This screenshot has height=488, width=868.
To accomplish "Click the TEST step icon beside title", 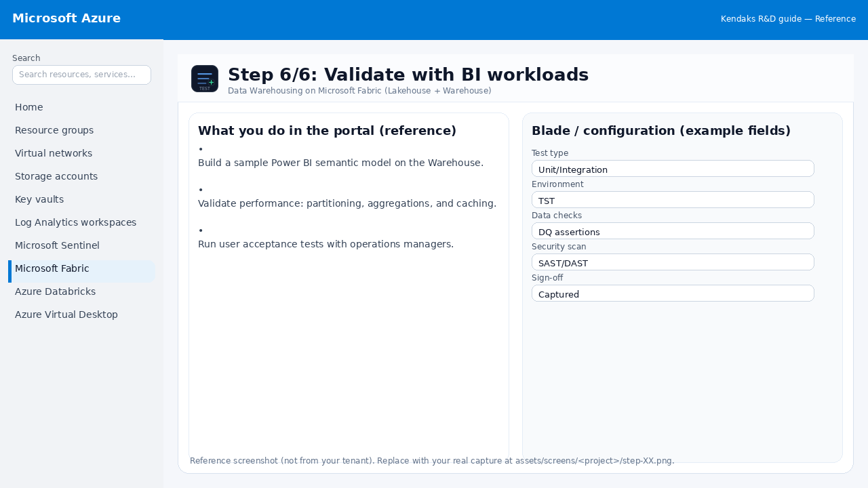I will [x=205, y=79].
